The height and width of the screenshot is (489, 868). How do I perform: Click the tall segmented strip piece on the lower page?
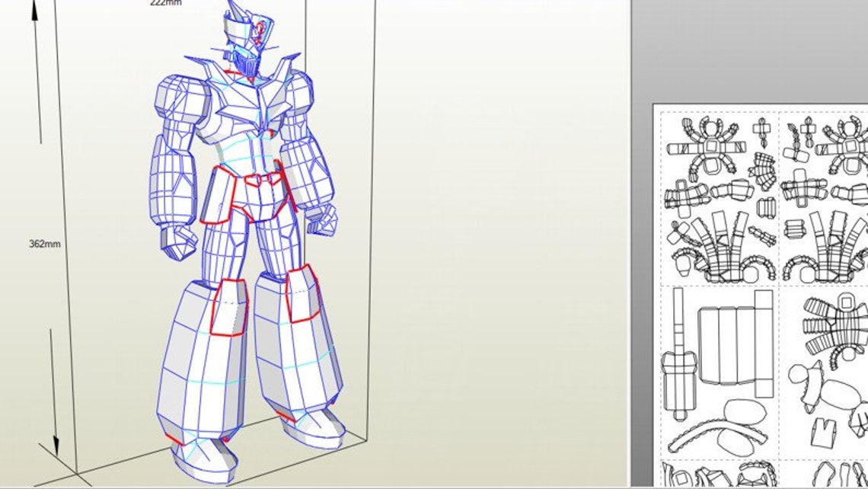679,336
